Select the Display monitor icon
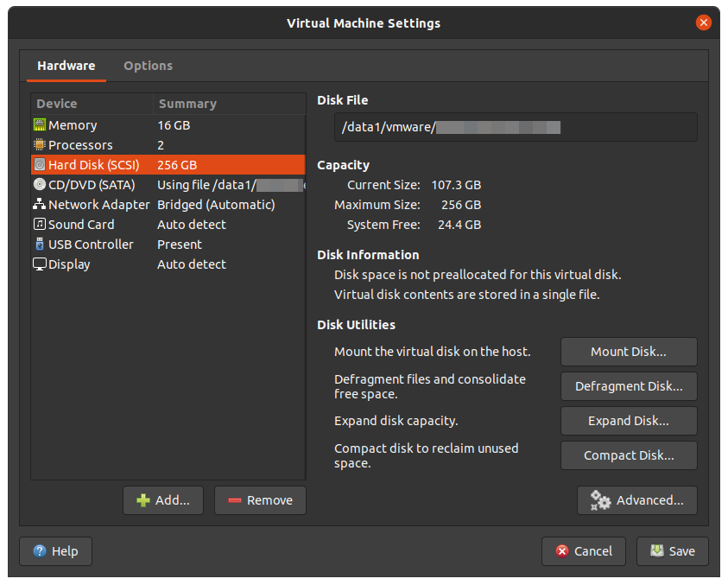 pos(40,264)
